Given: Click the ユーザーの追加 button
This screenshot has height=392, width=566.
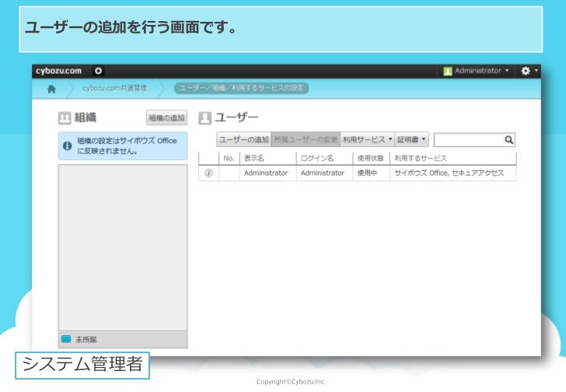Looking at the screenshot, I should point(244,139).
